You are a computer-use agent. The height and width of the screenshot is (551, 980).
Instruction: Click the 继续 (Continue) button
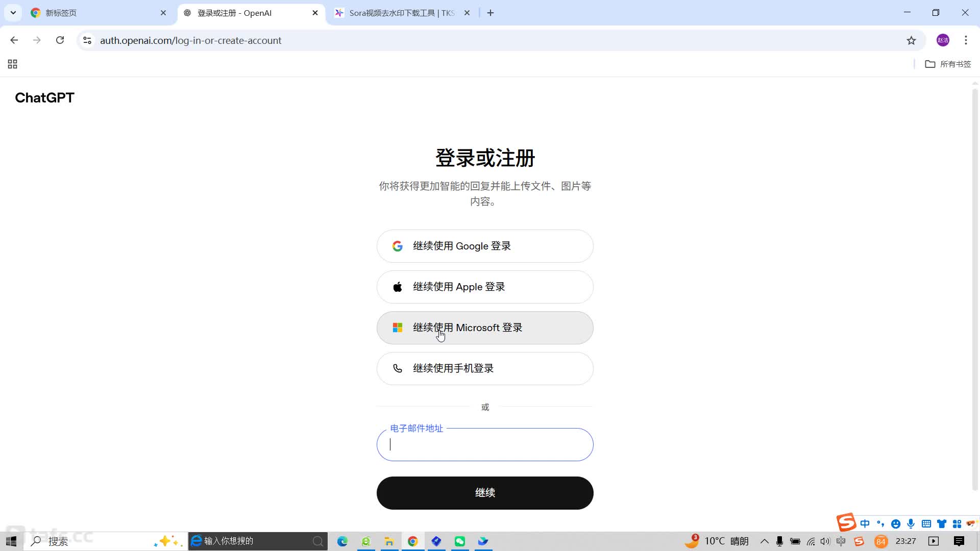pos(484,493)
